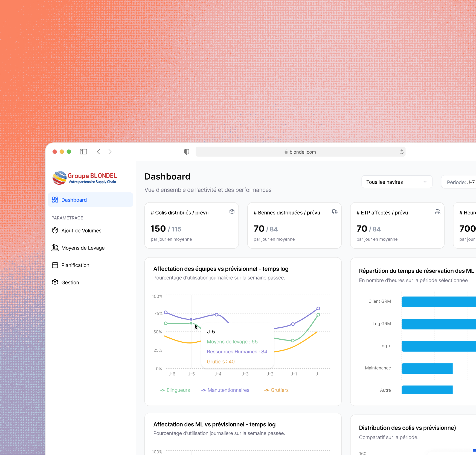Click the Ajout de Volumes box icon
Image resolution: width=476 pixels, height=455 pixels.
(55, 230)
